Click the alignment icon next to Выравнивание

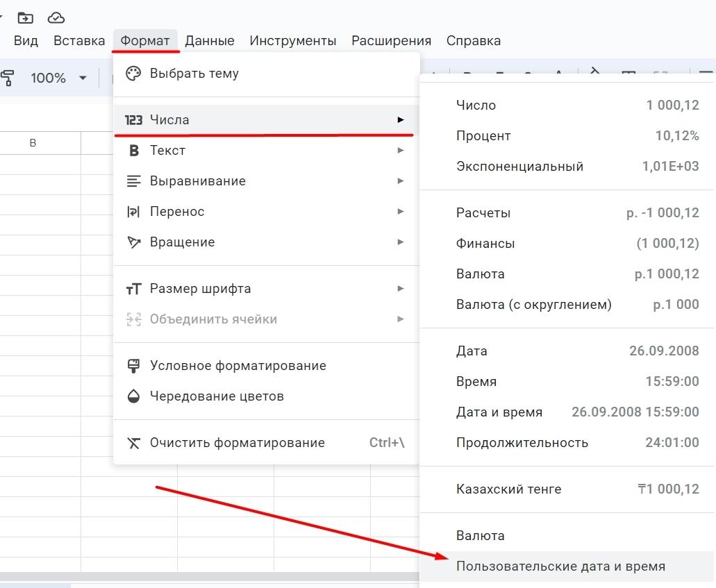[x=133, y=181]
